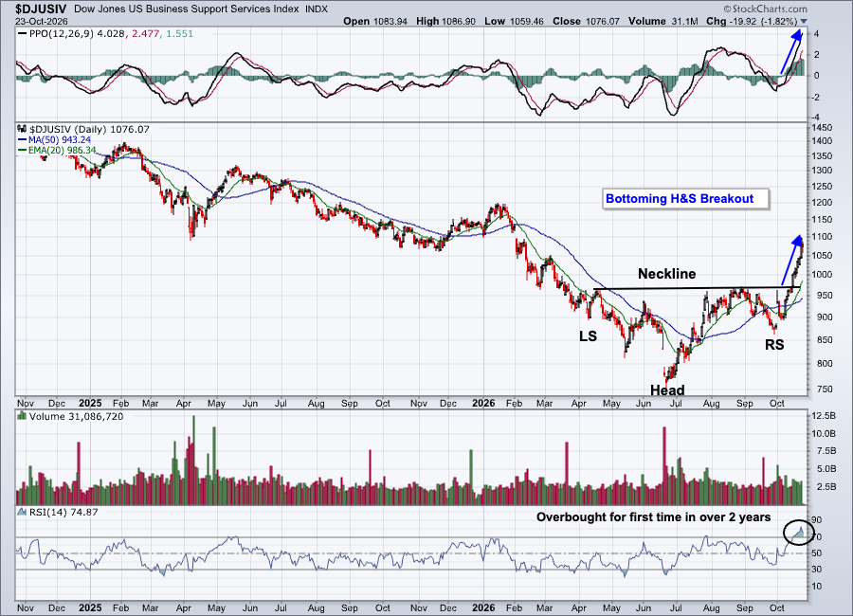This screenshot has width=853, height=616.
Task: Open the StockCharts.com copyright link
Action: (x=766, y=9)
